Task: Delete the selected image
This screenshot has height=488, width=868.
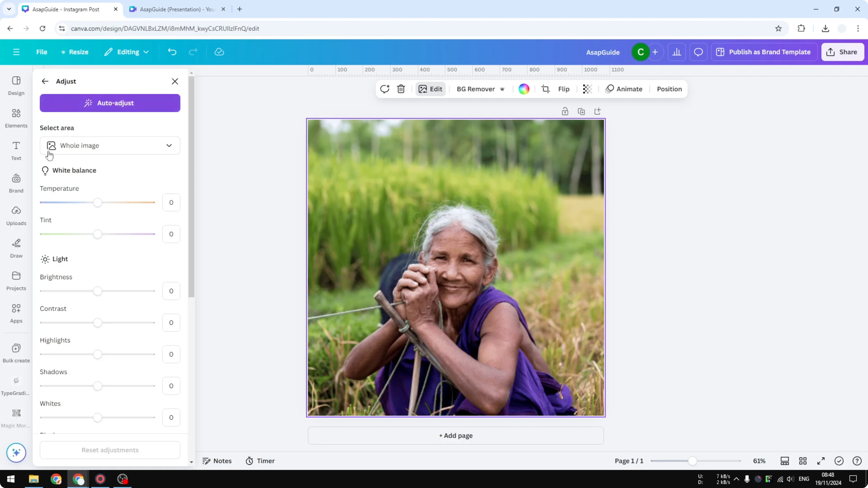Action: tap(401, 89)
